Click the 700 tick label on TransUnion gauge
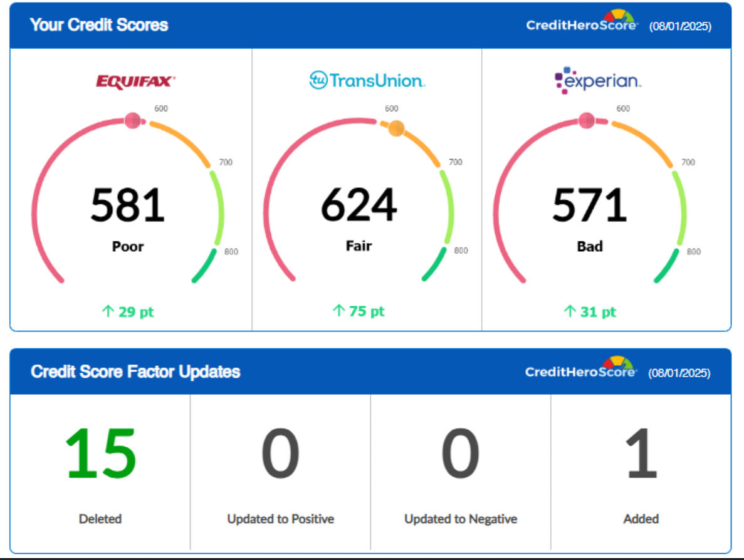Viewport: 744px width, 560px height. pos(456,162)
